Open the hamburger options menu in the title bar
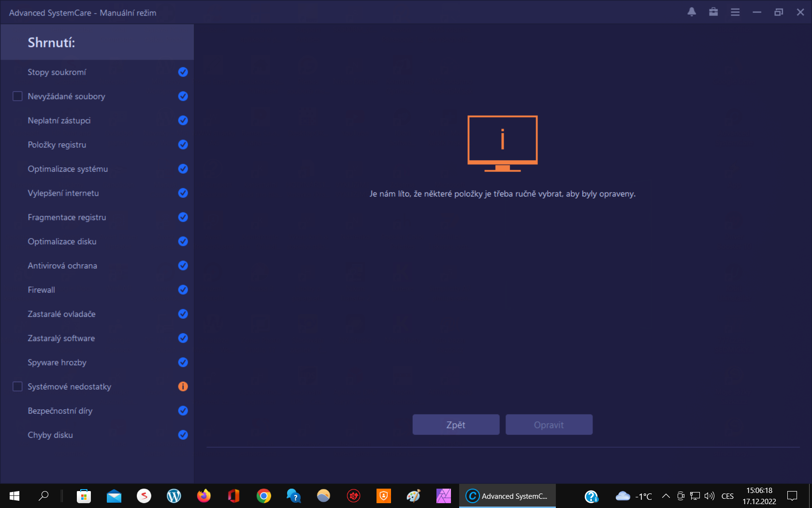This screenshot has height=508, width=812. click(735, 12)
